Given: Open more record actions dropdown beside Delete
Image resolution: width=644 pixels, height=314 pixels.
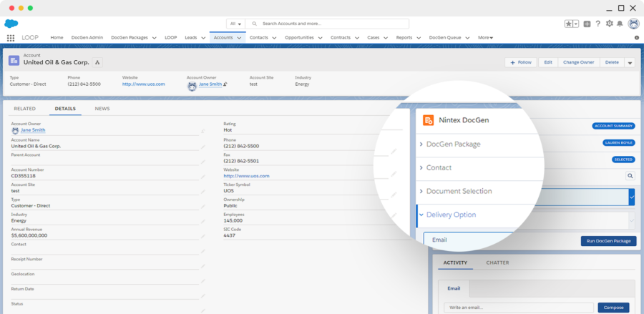Looking at the screenshot, I should (x=630, y=62).
